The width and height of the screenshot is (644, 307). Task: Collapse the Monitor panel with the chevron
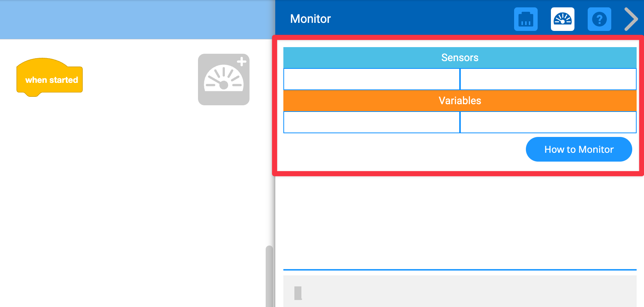tap(631, 19)
